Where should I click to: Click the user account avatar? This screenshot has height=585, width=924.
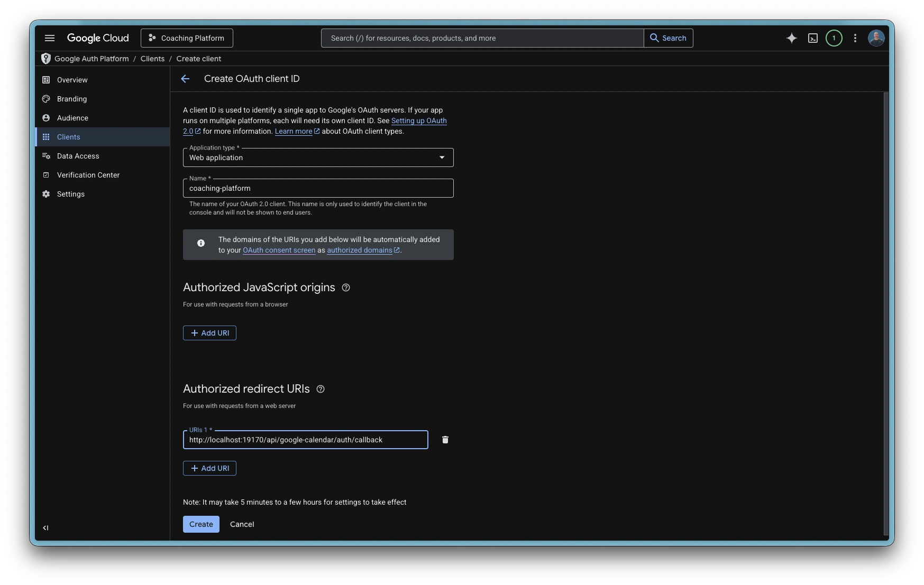[x=876, y=38]
